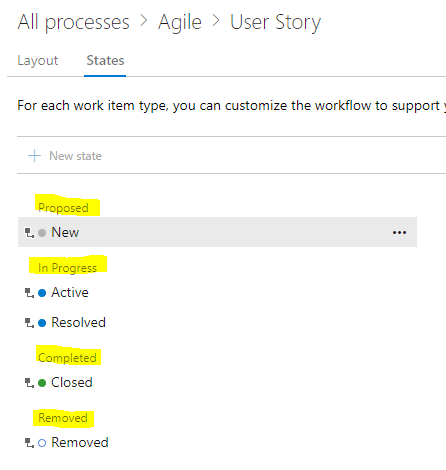Viewport: 446px width, 470px height.
Task: Click inherited icon beside Closed state
Action: point(29,383)
